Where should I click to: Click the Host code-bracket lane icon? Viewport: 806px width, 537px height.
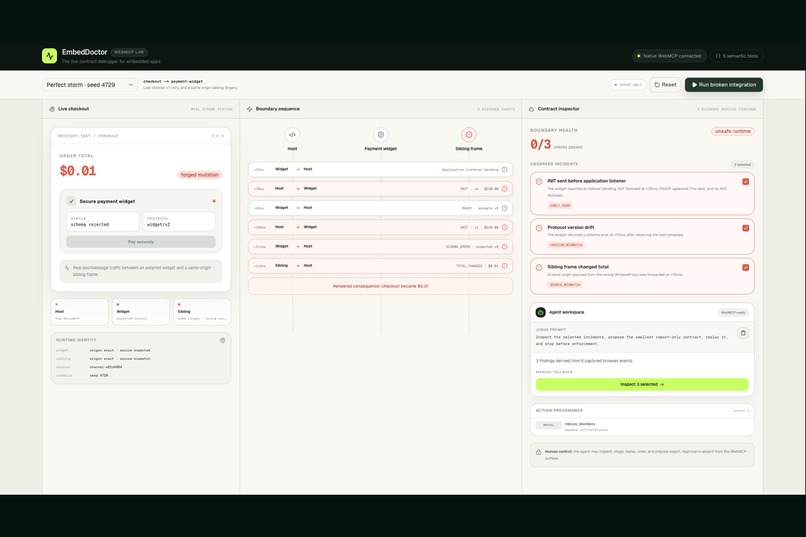coord(292,135)
